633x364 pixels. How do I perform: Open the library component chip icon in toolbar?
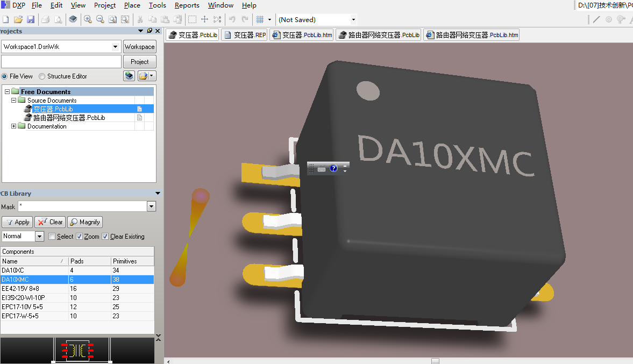73,19
